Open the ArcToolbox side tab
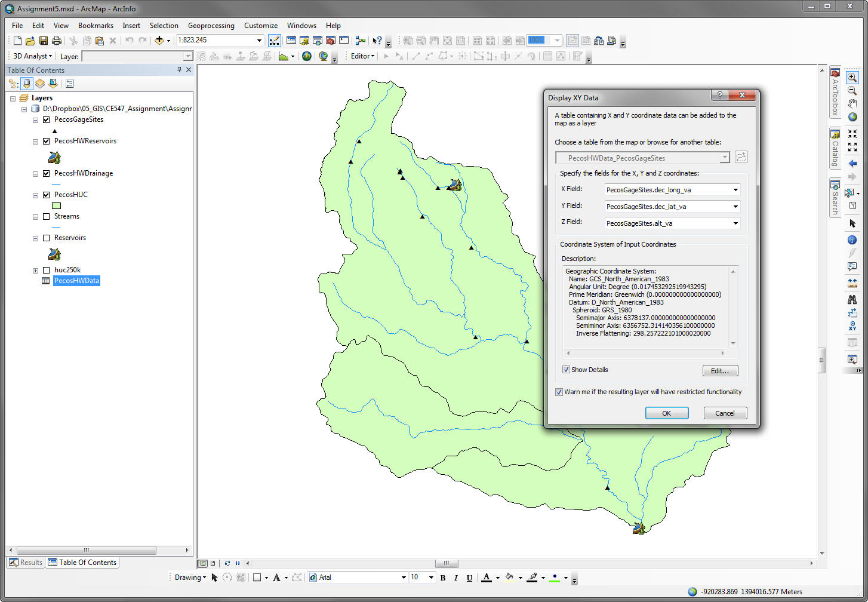 (835, 91)
